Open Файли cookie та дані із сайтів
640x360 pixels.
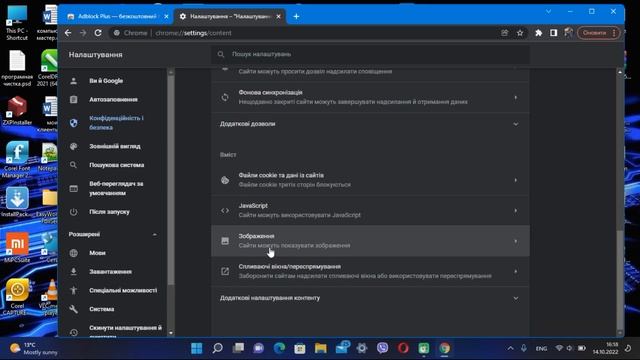tap(370, 180)
